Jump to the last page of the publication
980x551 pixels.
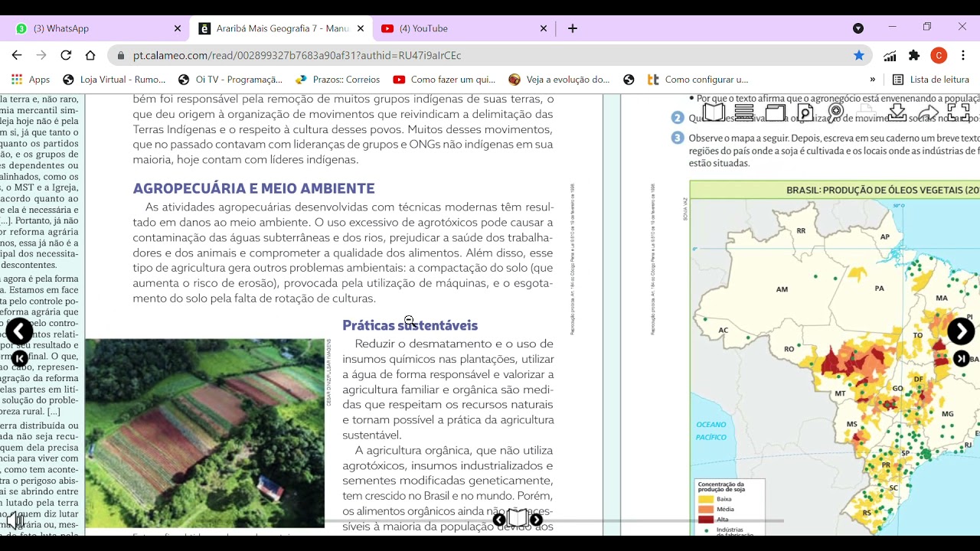pyautogui.click(x=961, y=359)
